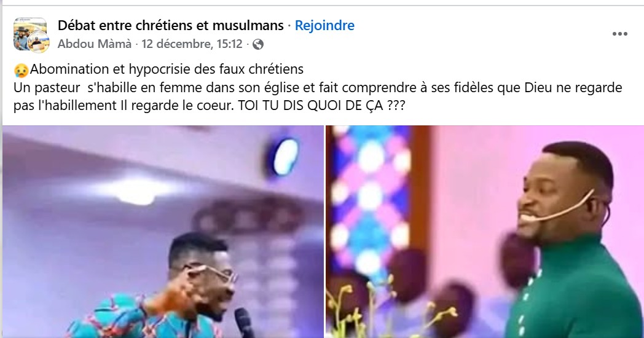Open left photo of man with glasses
Viewport: 644px width, 338px height.
163,232
